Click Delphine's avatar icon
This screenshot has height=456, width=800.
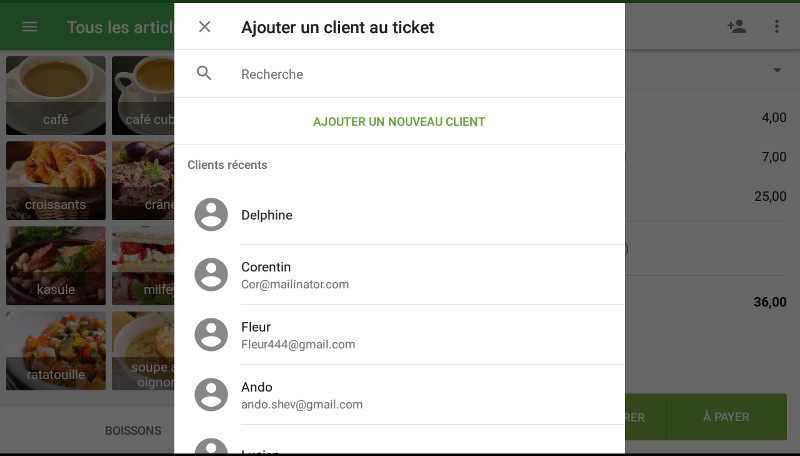pyautogui.click(x=211, y=215)
